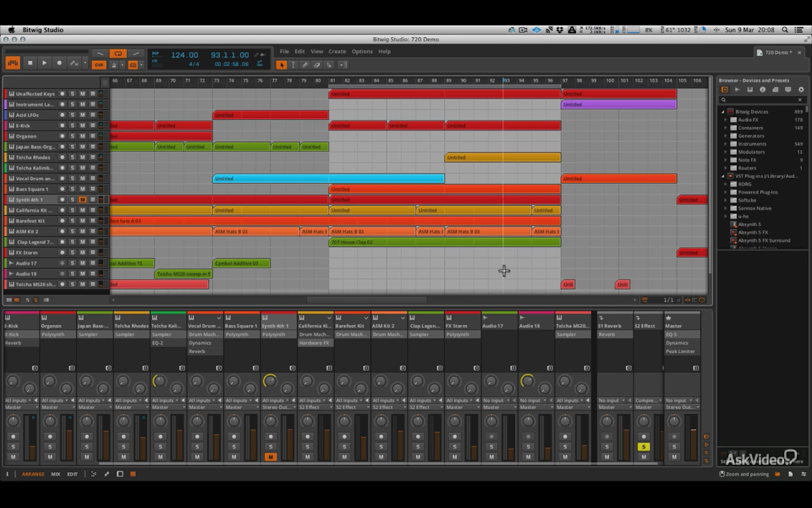Click the transport Stop button

(30, 63)
